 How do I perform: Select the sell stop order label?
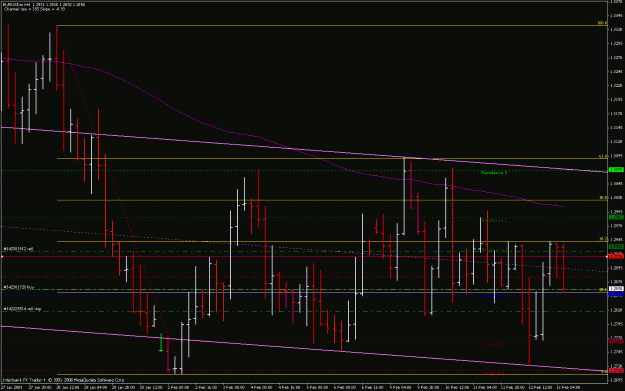coord(22,309)
